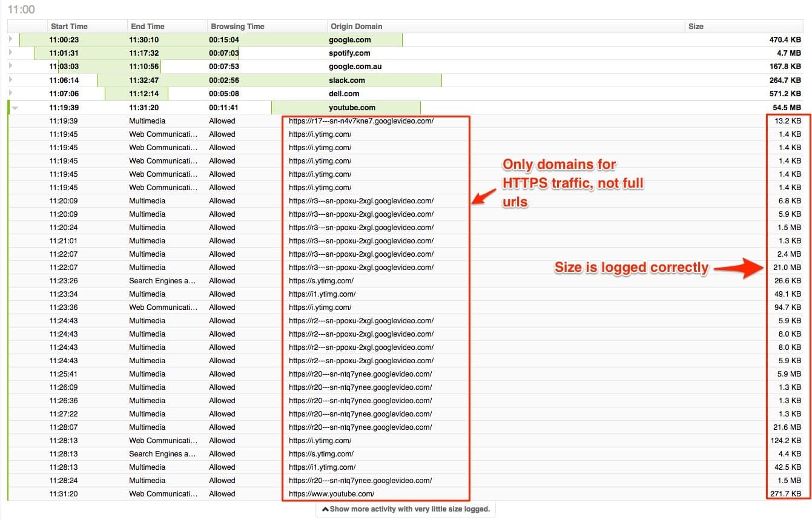The image size is (812, 520).
Task: Click the 5.9 MB size value
Action: click(x=789, y=374)
